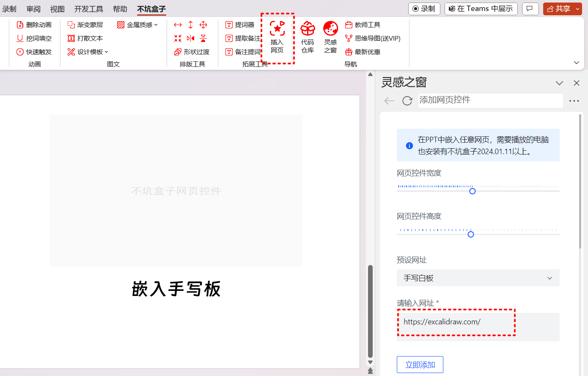Click the 请输入网址 URL input field
The image size is (588, 376).
coord(478,327)
